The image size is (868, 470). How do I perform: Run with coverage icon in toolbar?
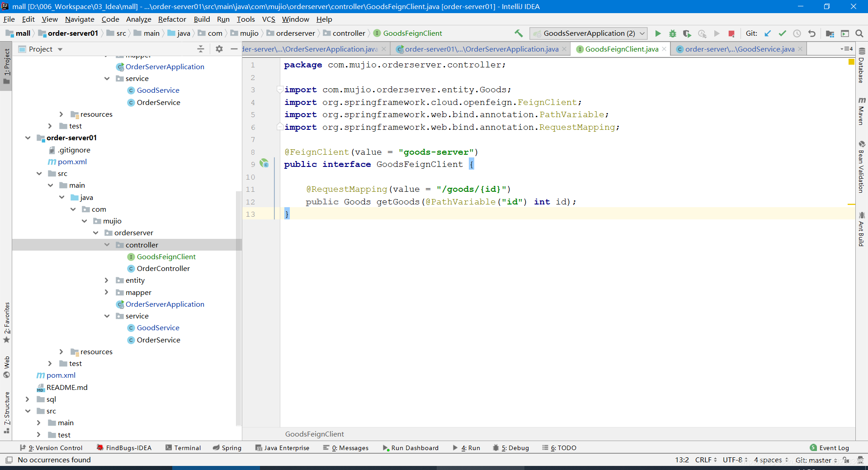click(x=687, y=33)
